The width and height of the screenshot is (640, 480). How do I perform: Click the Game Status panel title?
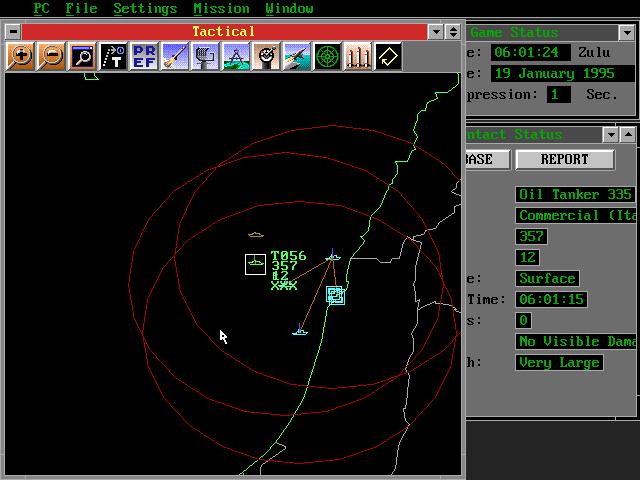(514, 33)
